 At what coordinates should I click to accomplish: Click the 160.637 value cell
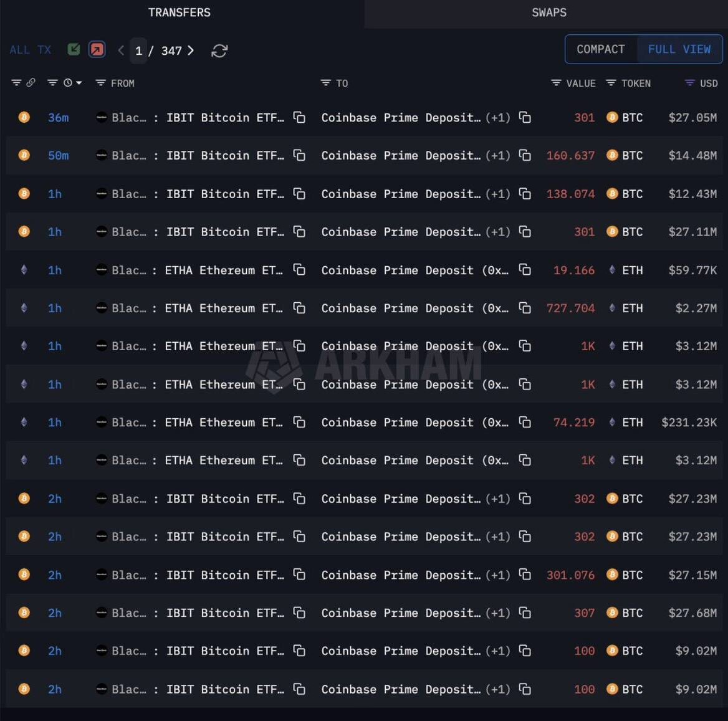pos(570,155)
